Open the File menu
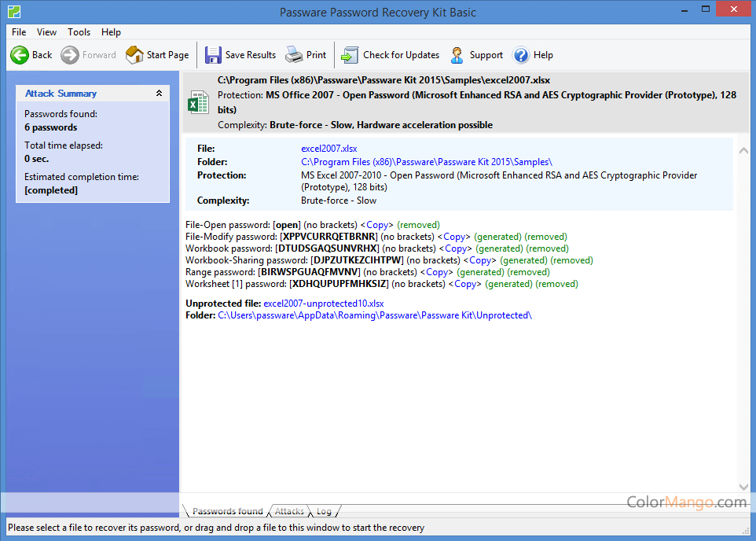 (x=19, y=32)
